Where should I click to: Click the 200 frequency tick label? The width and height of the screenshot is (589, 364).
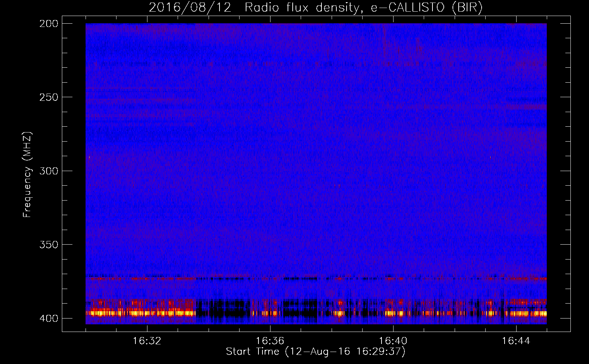click(x=49, y=24)
